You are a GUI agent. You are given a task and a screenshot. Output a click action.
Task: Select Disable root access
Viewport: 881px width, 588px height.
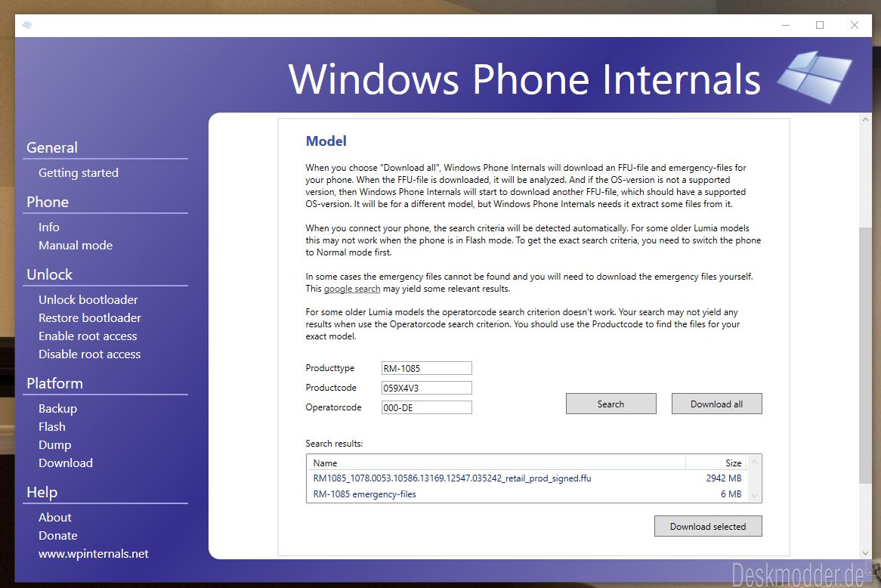pyautogui.click(x=89, y=354)
